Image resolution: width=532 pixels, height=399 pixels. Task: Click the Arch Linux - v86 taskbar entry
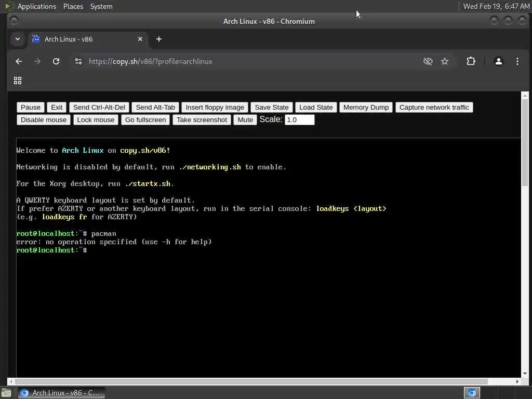click(x=61, y=393)
